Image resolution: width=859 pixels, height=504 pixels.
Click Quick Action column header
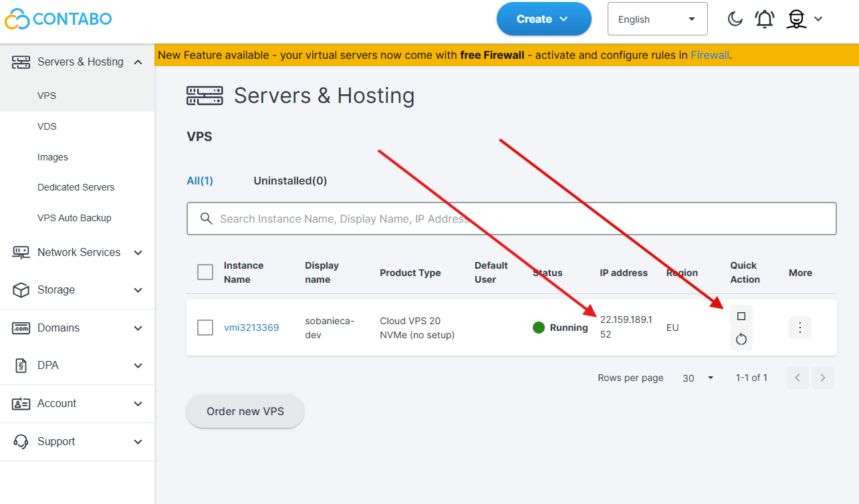coord(745,272)
